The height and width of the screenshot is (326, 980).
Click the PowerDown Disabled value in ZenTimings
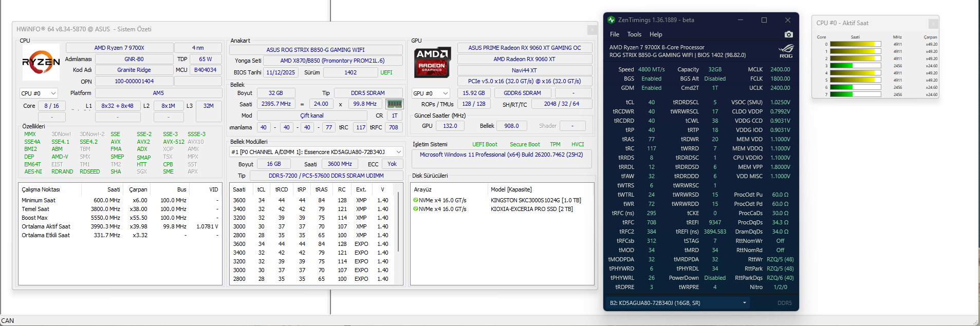[715, 278]
